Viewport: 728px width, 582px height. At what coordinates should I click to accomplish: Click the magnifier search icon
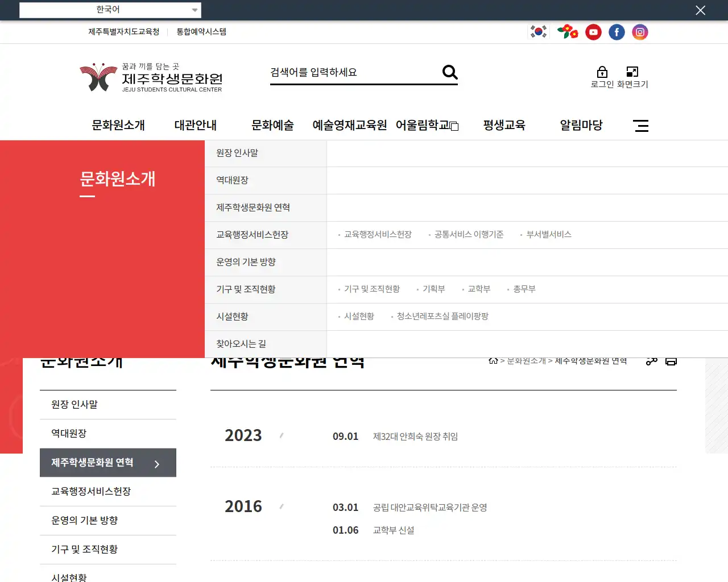point(450,72)
